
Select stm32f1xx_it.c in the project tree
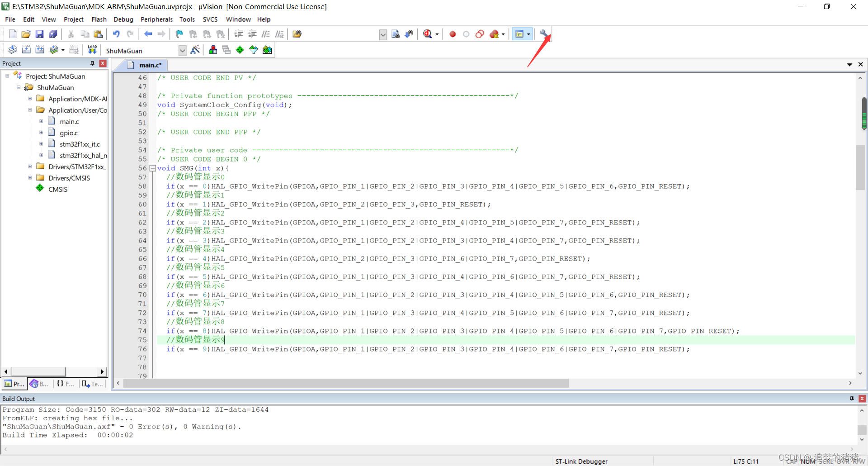[80, 144]
